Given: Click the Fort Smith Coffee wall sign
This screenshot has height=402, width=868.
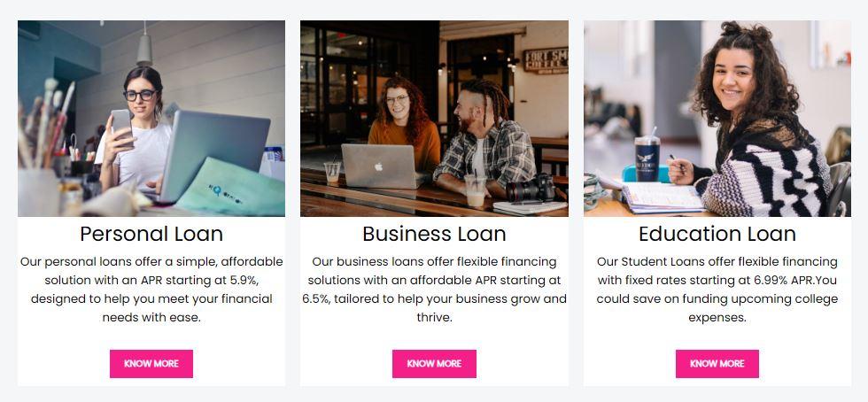Looking at the screenshot, I should tap(546, 60).
